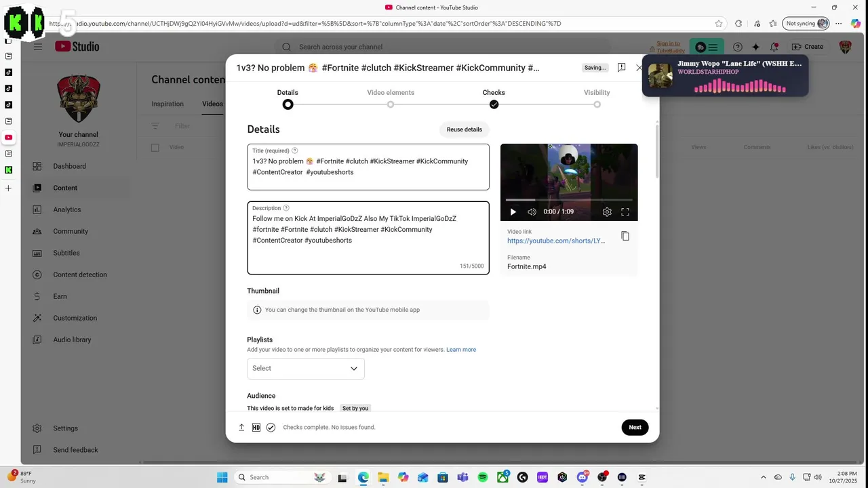Open the channel account avatar menu

pos(845,47)
